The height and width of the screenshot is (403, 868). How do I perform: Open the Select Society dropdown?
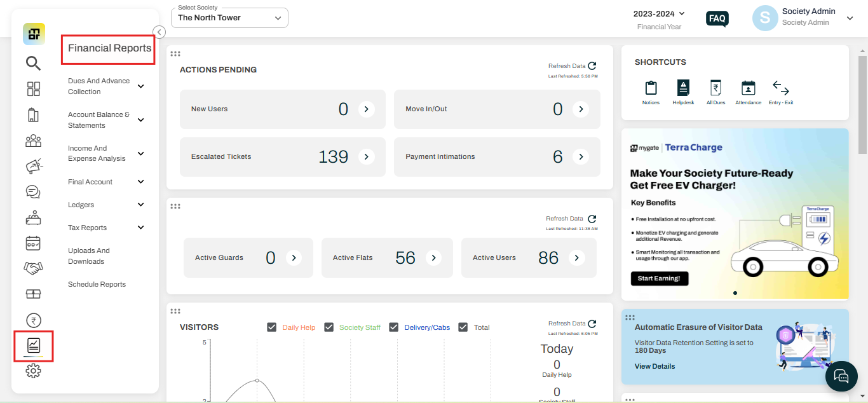click(x=229, y=18)
